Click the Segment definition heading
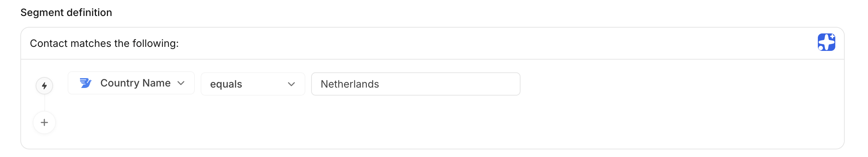868x157 pixels. tap(66, 13)
